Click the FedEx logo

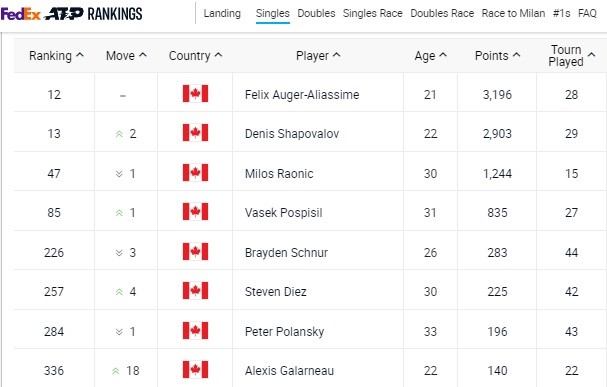coord(21,14)
